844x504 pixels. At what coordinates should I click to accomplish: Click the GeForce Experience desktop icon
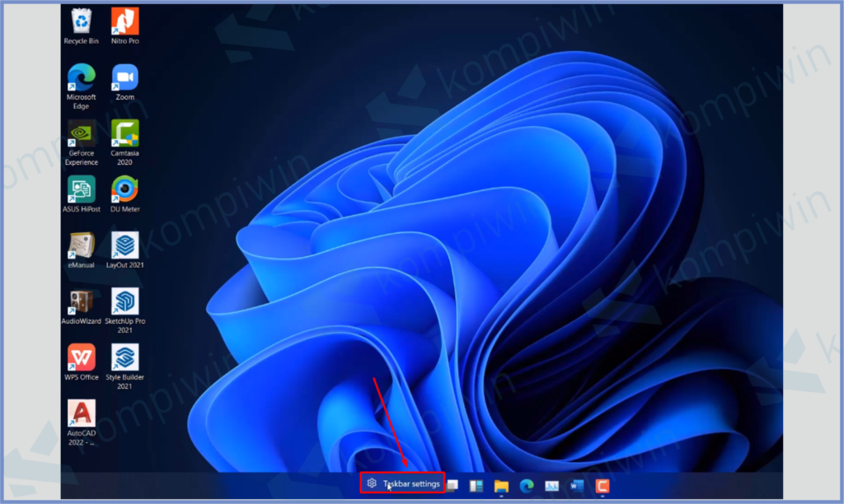click(81, 133)
